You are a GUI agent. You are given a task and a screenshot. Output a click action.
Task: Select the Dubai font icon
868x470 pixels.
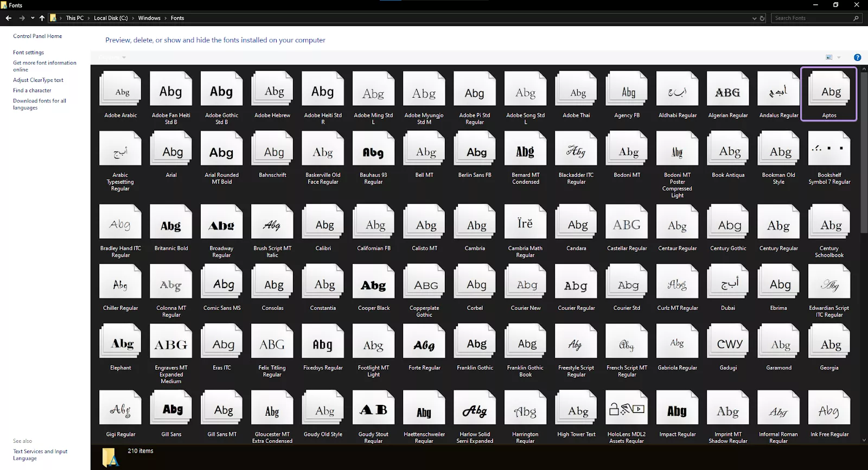728,281
